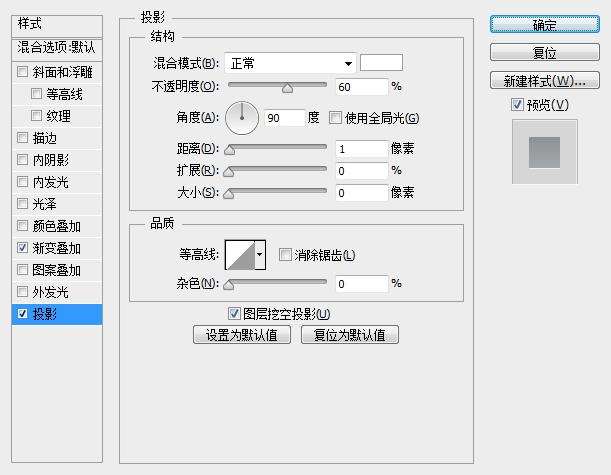The width and height of the screenshot is (611, 475).
Task: Click 新建样式(W)... button
Action: pos(545,81)
